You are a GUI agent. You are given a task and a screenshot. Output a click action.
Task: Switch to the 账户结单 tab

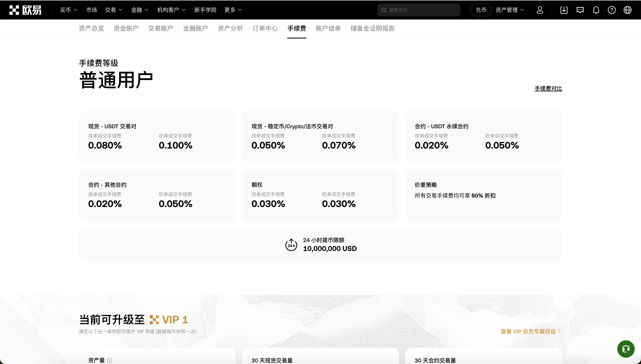point(328,28)
